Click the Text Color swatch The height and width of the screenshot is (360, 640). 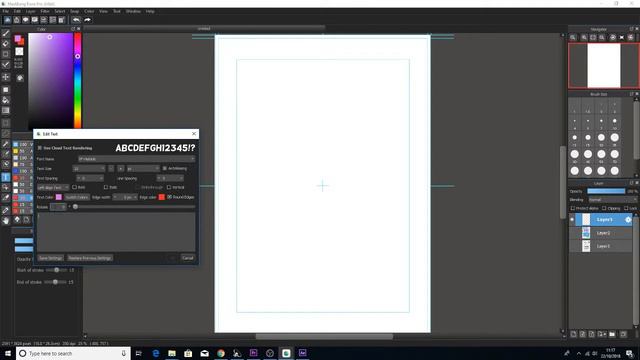[x=59, y=197]
